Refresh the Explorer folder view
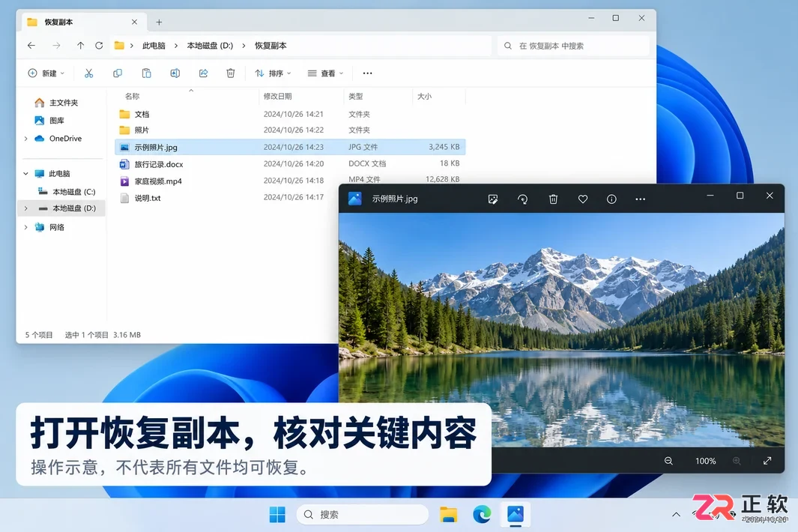The image size is (798, 532). tap(99, 45)
